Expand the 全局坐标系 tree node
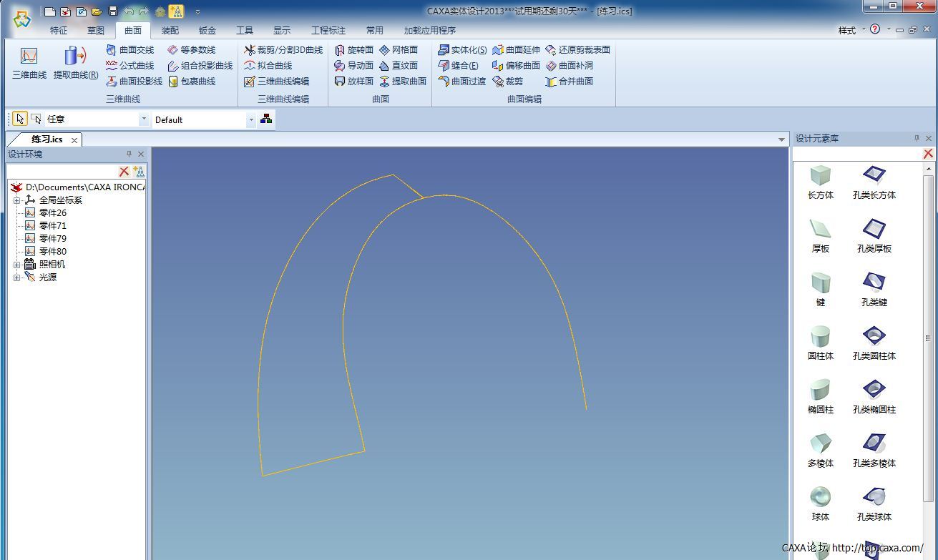This screenshot has height=560, width=938. (x=16, y=200)
